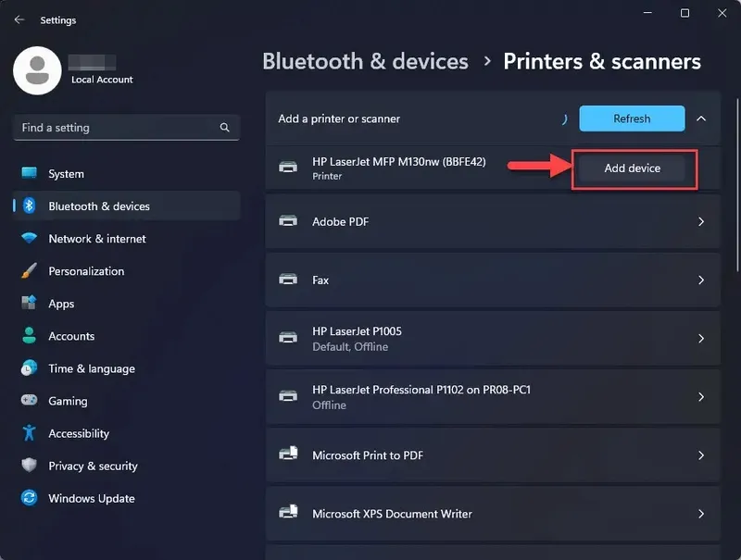This screenshot has width=741, height=560.
Task: Collapse the Add a printer or scanner section
Action: tap(701, 118)
